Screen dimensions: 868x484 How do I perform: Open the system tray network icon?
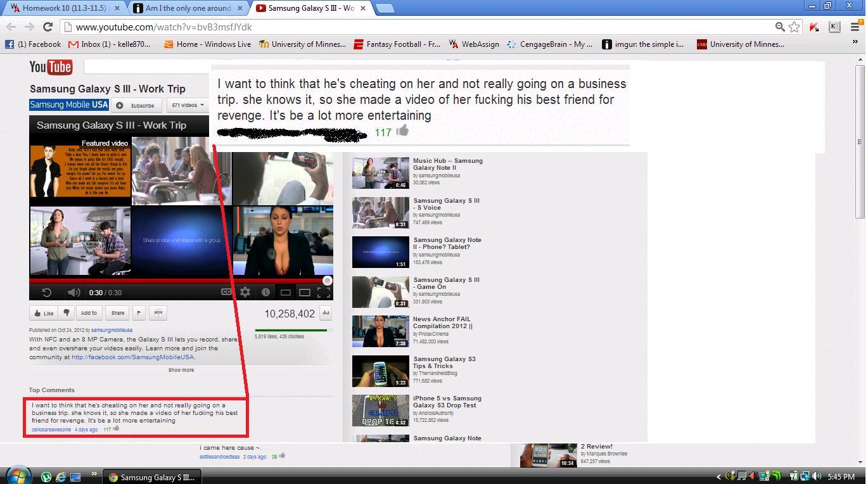click(x=805, y=476)
